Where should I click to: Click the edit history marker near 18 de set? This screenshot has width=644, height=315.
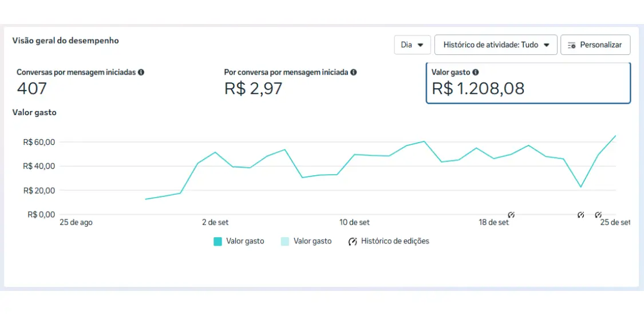(x=511, y=215)
